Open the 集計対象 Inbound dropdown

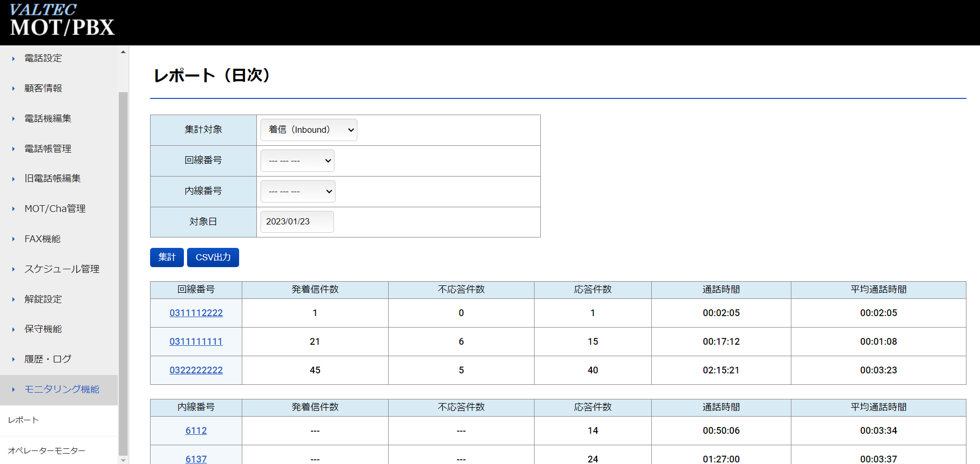(x=308, y=130)
